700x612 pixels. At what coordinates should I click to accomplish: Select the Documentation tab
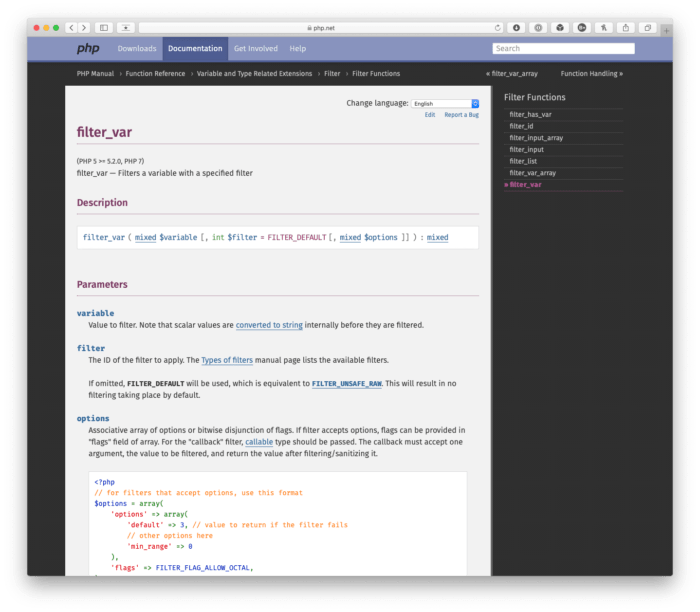coord(195,48)
